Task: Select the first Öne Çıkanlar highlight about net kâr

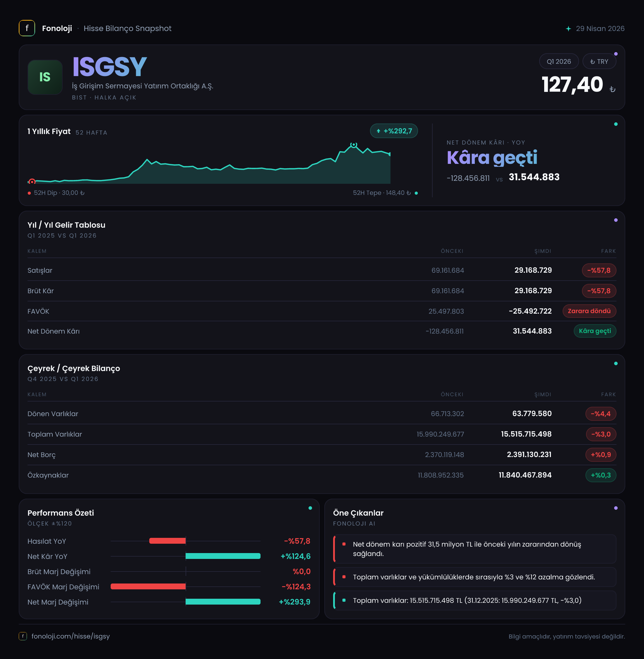Action: [474, 549]
